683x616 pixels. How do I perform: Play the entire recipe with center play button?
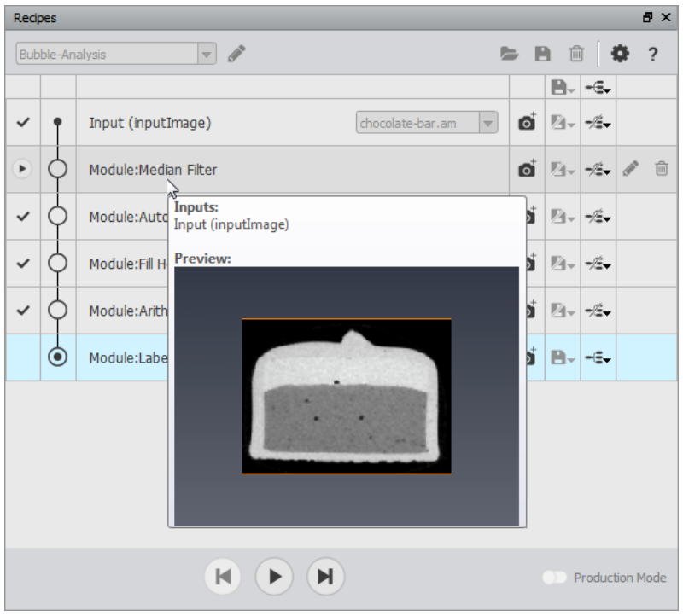[274, 577]
